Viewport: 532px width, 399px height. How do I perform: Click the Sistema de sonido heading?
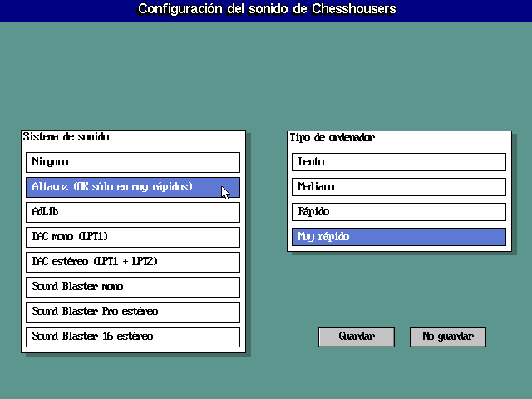pyautogui.click(x=66, y=137)
